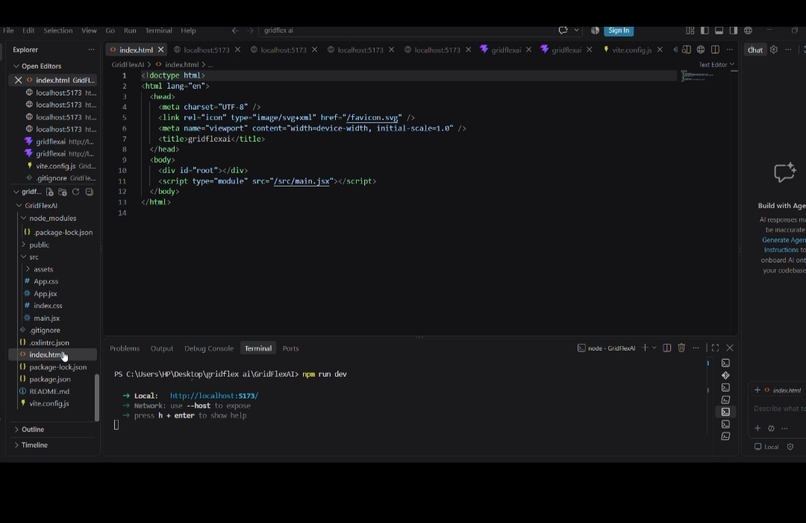The image size is (806, 523).
Task: Close the terminal panel
Action: point(729,348)
